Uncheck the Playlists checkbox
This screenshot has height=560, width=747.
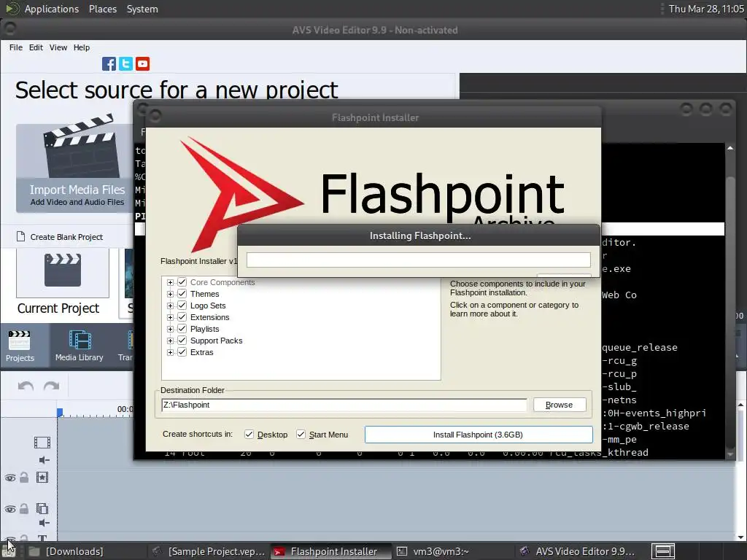coord(182,329)
